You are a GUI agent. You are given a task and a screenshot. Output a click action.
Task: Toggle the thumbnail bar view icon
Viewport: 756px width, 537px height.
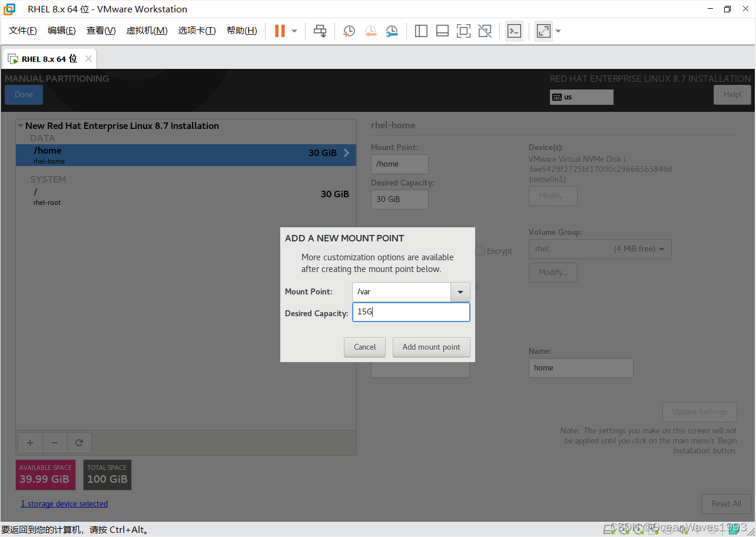click(442, 31)
